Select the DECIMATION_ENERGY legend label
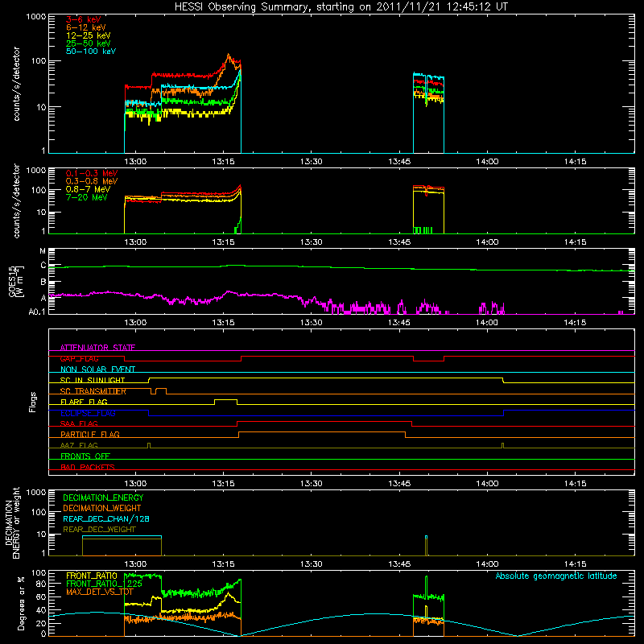 tap(103, 497)
